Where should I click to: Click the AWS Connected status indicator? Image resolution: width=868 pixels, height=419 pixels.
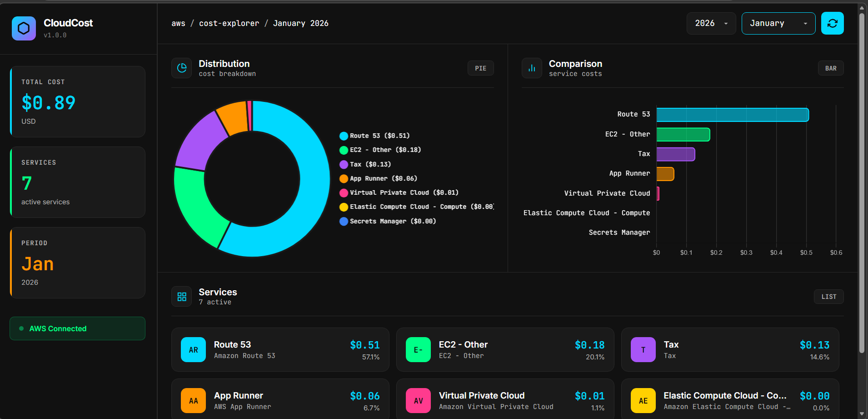coord(77,328)
